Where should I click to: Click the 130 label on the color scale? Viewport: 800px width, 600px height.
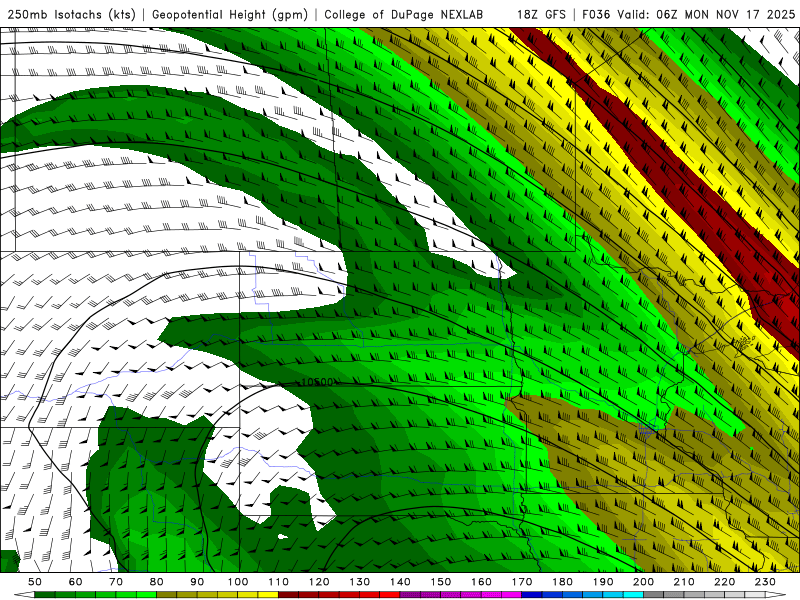[359, 582]
